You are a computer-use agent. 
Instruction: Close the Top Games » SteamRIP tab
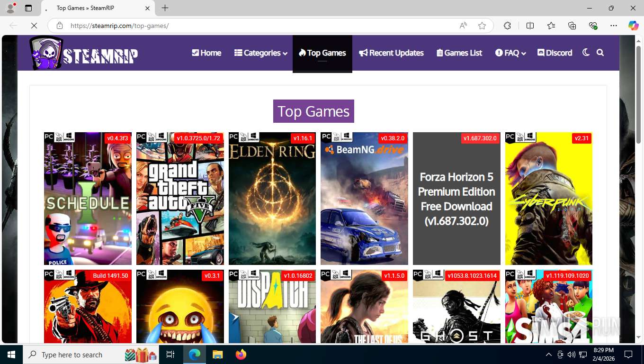click(x=147, y=8)
